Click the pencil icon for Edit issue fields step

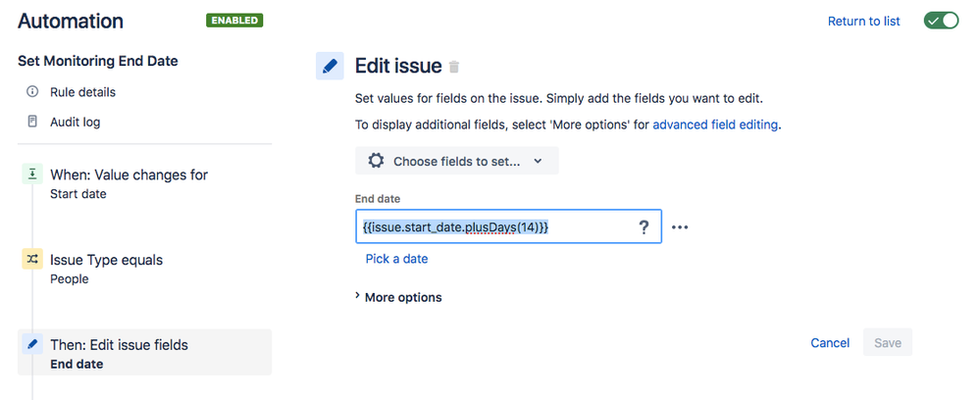[x=31, y=344]
